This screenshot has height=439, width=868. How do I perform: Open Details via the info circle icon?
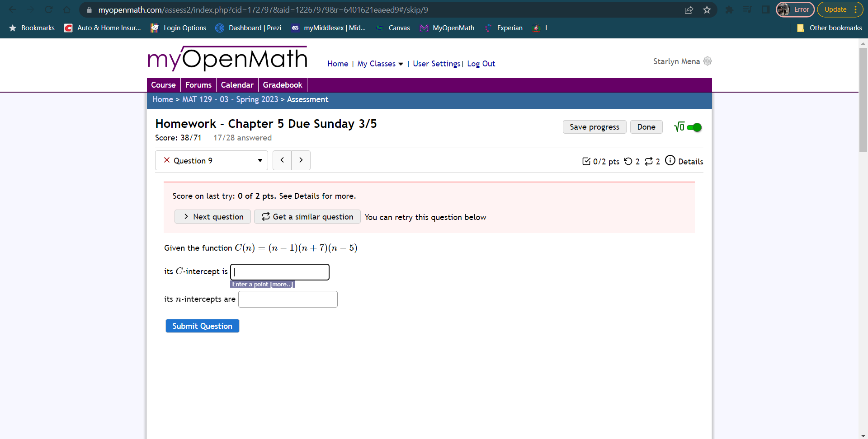point(670,160)
